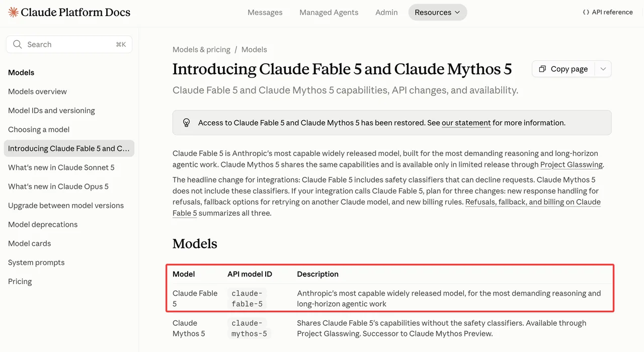Open Refusals, fallback, and billing link
Screen dimensions: 644x352
[386, 207]
